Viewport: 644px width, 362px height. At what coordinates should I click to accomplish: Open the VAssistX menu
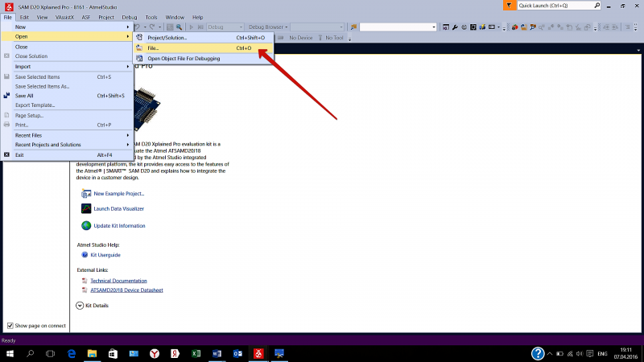coord(64,17)
